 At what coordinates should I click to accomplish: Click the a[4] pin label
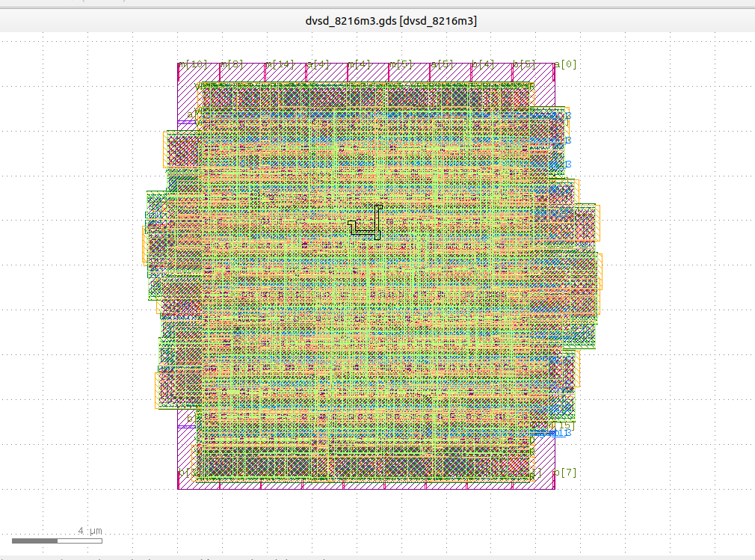pos(318,65)
